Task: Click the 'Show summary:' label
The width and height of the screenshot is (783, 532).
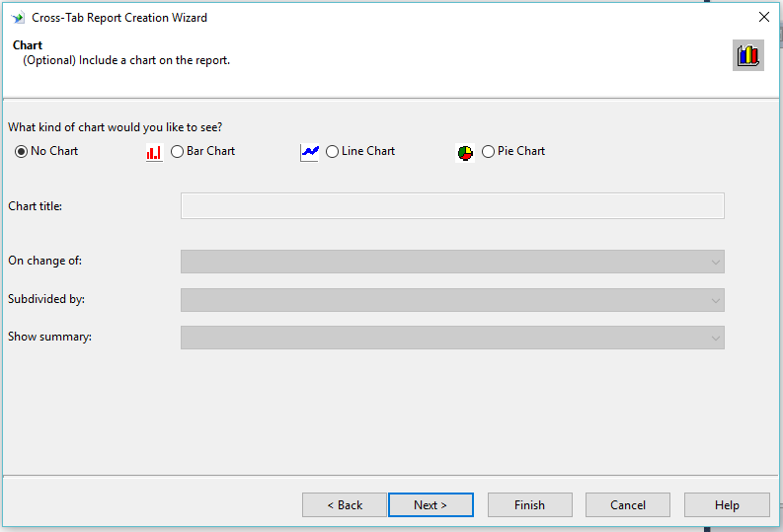Action: coord(50,337)
